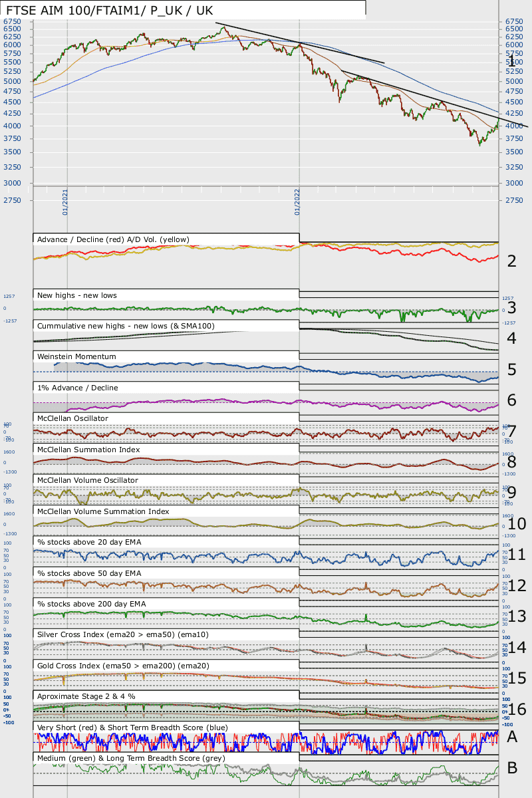Viewport: 532px width, 798px height.
Task: Click panel number 15 beside Gold Cross Index
Action: tap(517, 678)
